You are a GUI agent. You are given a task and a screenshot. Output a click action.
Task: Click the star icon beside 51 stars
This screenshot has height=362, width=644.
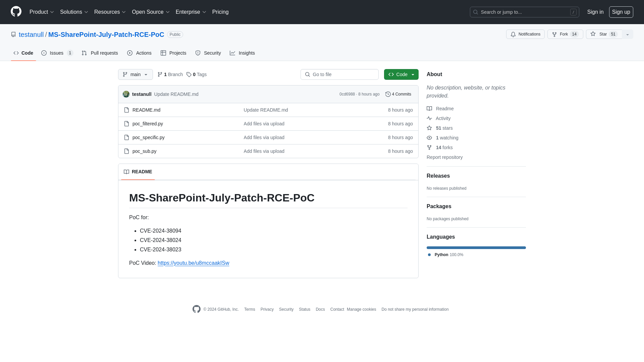pos(429,128)
